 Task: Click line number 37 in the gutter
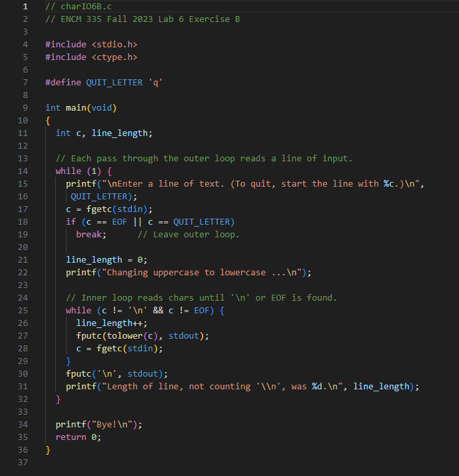[x=23, y=463]
